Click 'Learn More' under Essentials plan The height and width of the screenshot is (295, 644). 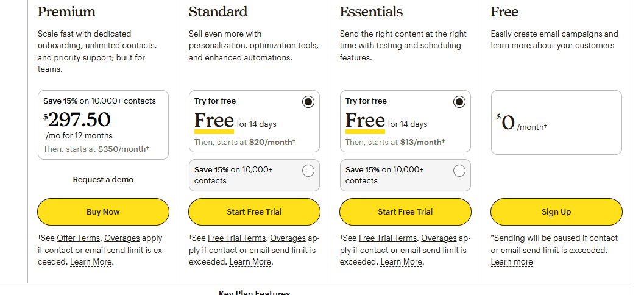402,262
